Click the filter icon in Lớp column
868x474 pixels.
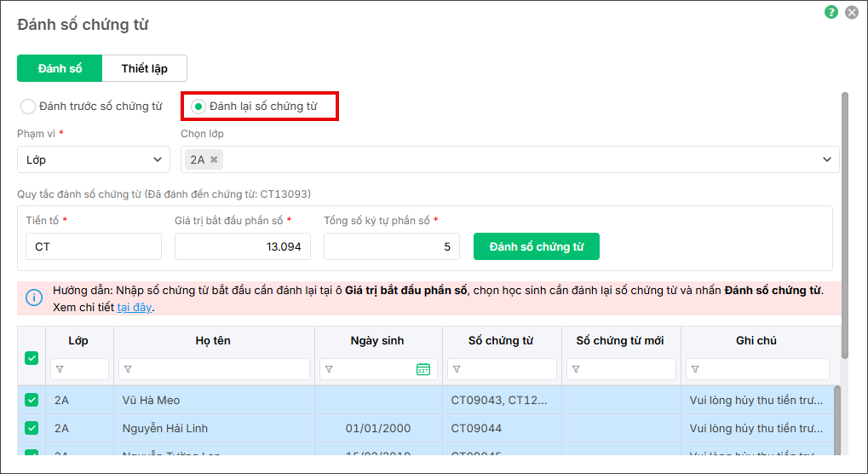(60, 369)
